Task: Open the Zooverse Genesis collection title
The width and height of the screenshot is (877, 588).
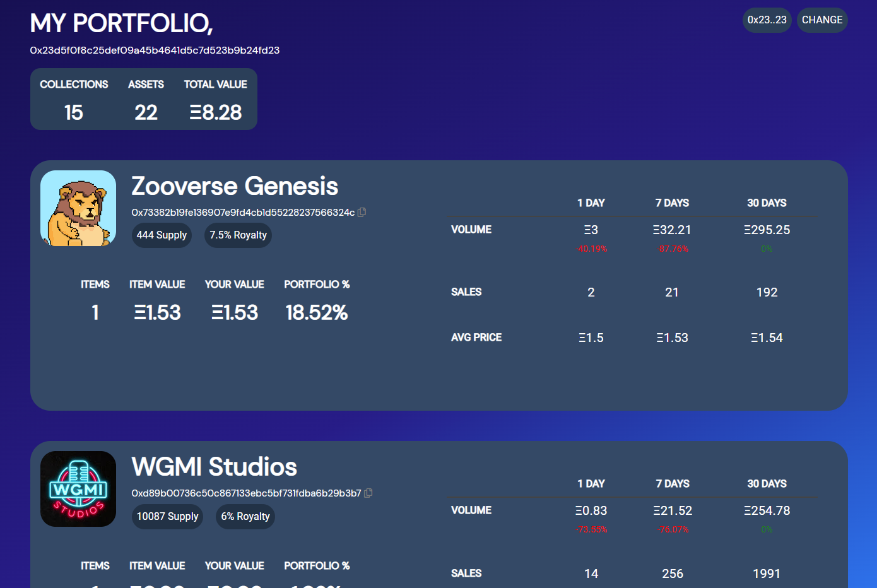Action: coord(235,186)
